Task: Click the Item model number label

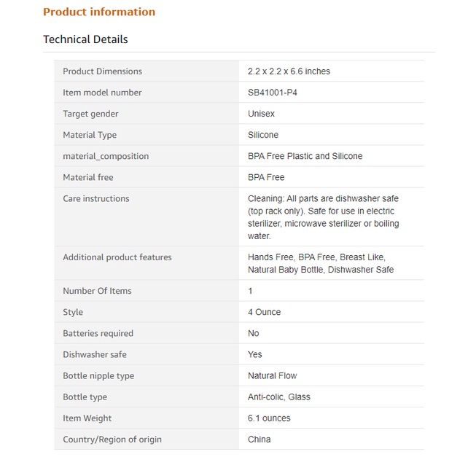Action: coord(102,93)
